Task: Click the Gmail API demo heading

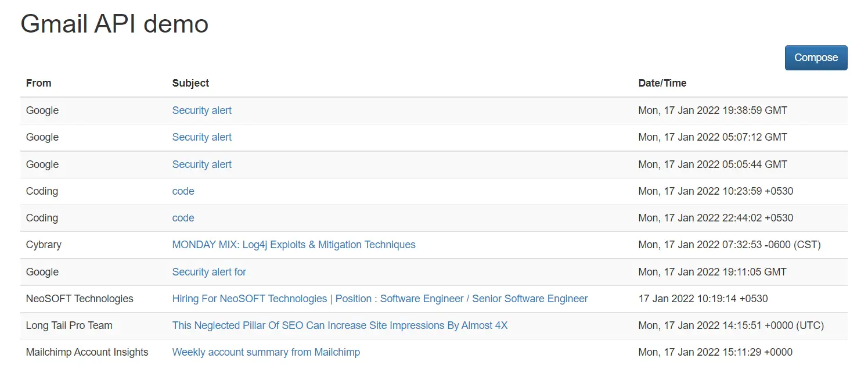Action: pos(114,24)
